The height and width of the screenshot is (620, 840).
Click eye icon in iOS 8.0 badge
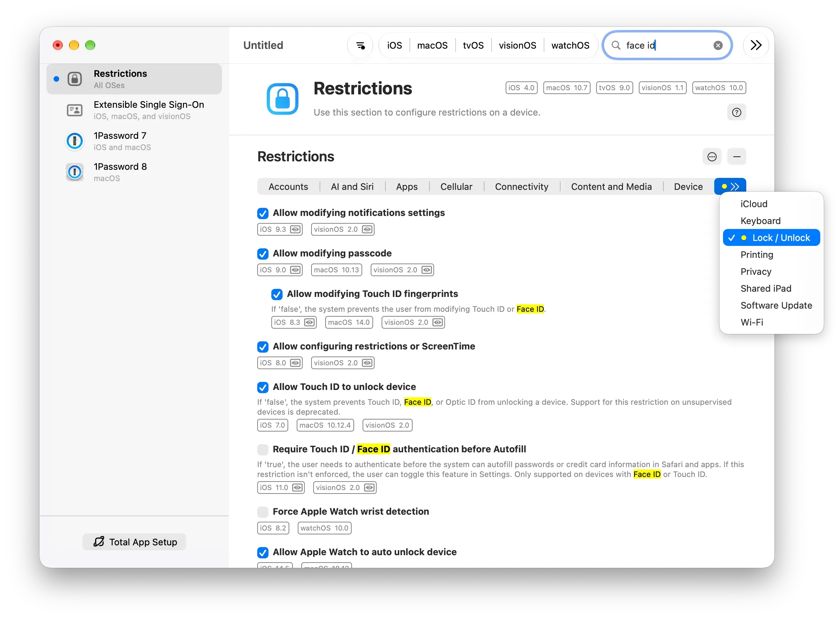(x=295, y=363)
